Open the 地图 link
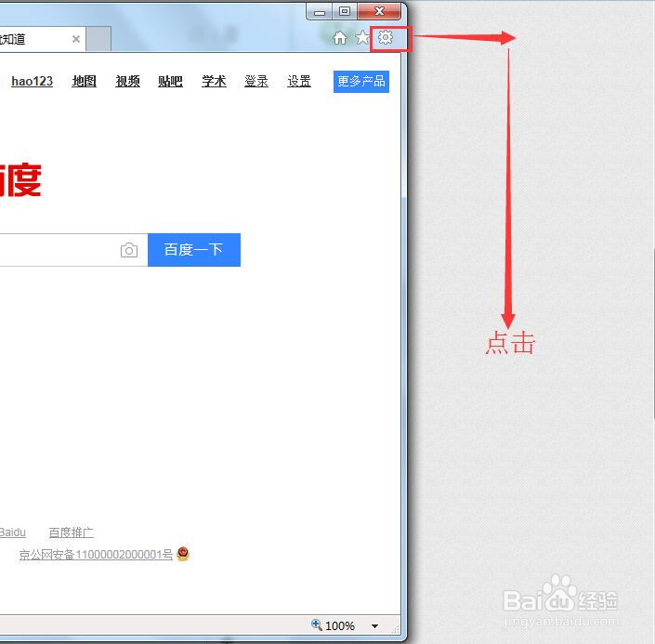 click(84, 81)
